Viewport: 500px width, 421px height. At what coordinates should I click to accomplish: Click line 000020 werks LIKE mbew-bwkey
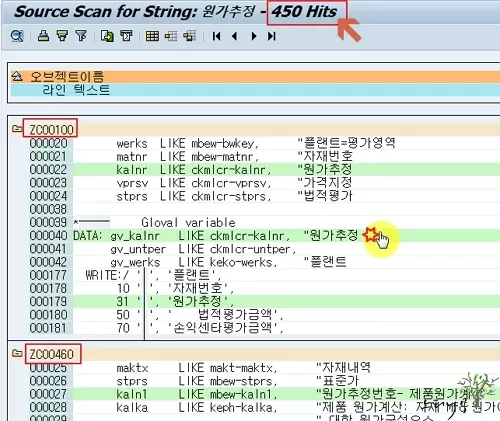(264, 143)
